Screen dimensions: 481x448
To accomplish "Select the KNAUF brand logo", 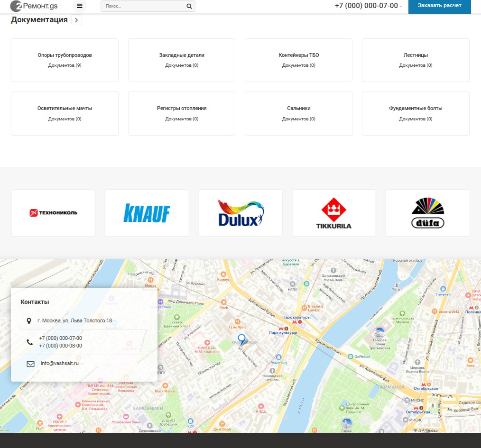I will click(147, 212).
